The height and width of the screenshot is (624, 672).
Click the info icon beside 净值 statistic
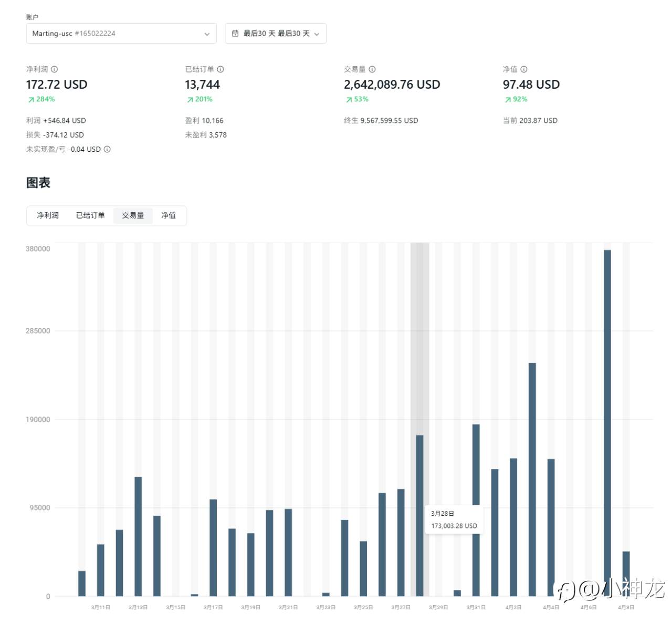point(524,69)
